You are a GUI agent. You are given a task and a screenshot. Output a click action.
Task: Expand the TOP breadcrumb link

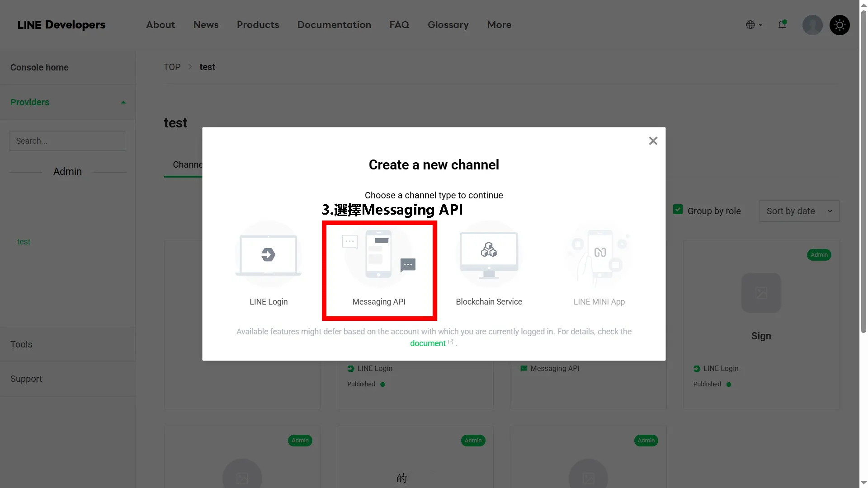point(172,66)
